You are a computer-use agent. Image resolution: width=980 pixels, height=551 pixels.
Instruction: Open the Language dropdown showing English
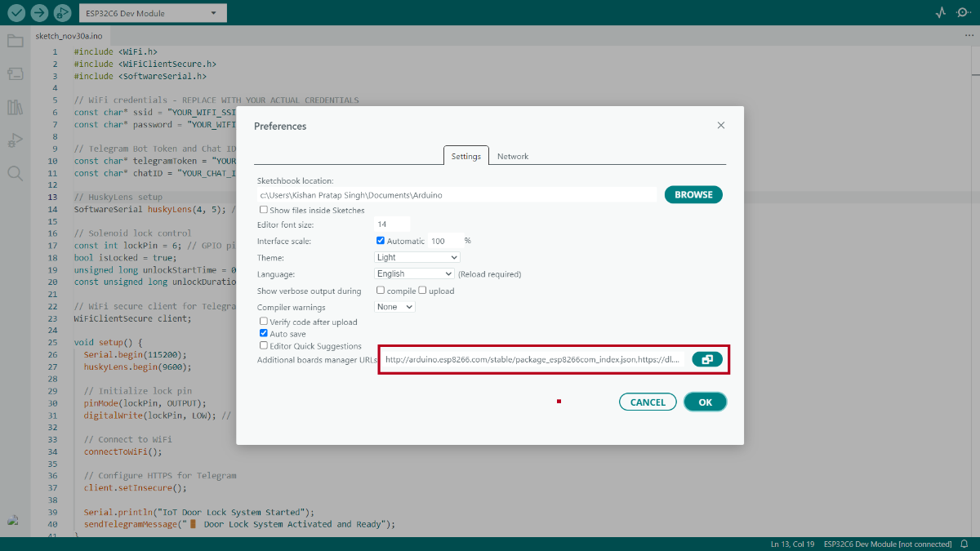point(414,274)
